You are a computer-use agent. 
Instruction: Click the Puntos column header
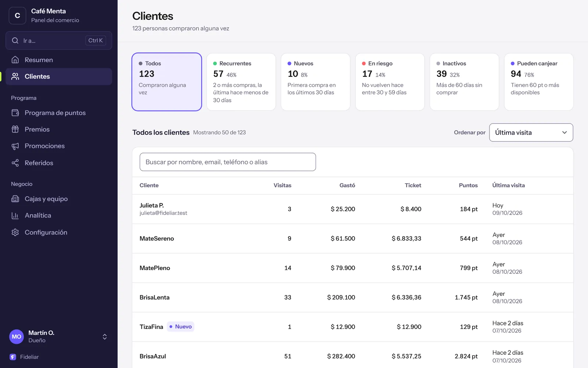[x=468, y=185]
